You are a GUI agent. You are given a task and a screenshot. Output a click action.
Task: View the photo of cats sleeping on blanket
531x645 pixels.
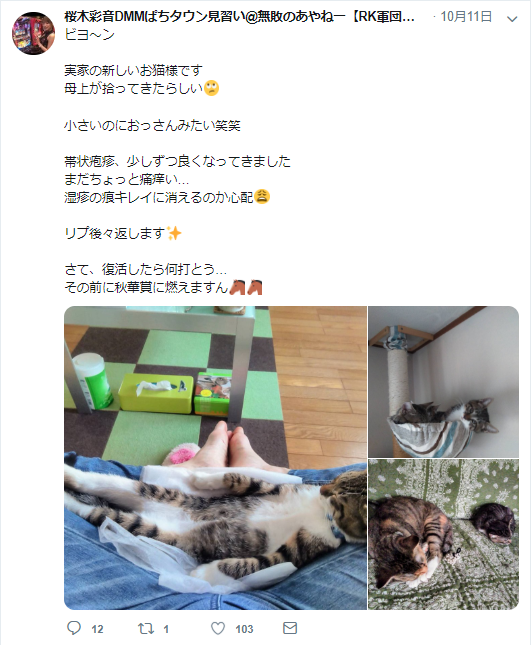point(443,534)
